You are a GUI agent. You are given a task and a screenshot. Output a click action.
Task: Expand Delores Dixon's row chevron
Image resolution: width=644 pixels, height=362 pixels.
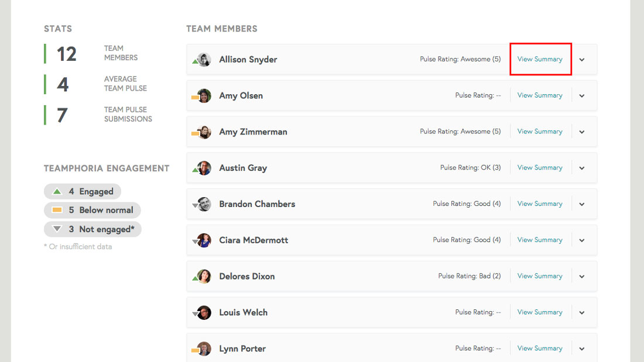[x=582, y=277]
